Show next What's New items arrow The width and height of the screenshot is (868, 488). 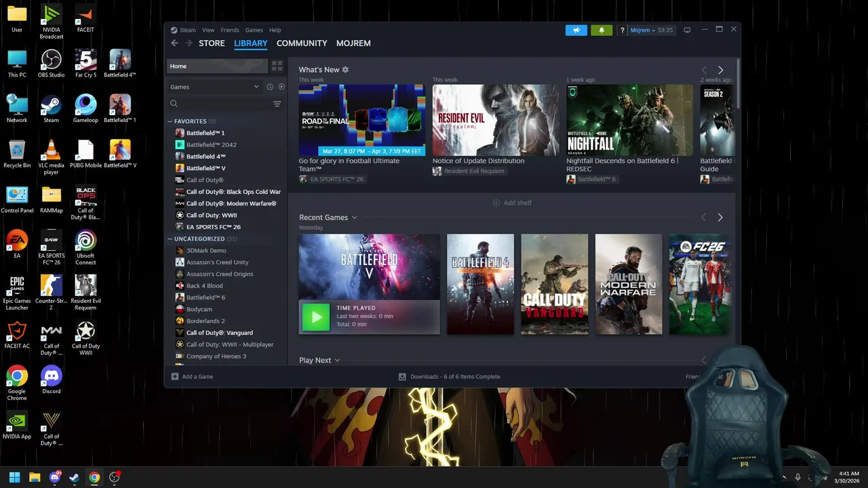tap(720, 70)
